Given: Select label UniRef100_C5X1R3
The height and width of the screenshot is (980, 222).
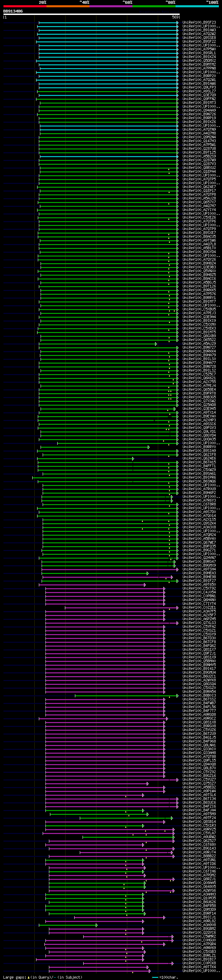Looking at the screenshot, I should (x=199, y=825).
